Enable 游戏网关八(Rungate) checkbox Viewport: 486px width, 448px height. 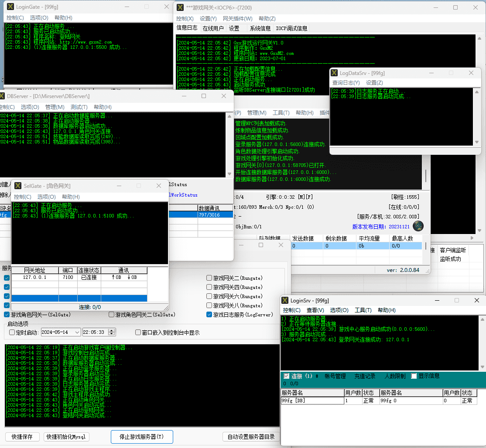point(209,305)
